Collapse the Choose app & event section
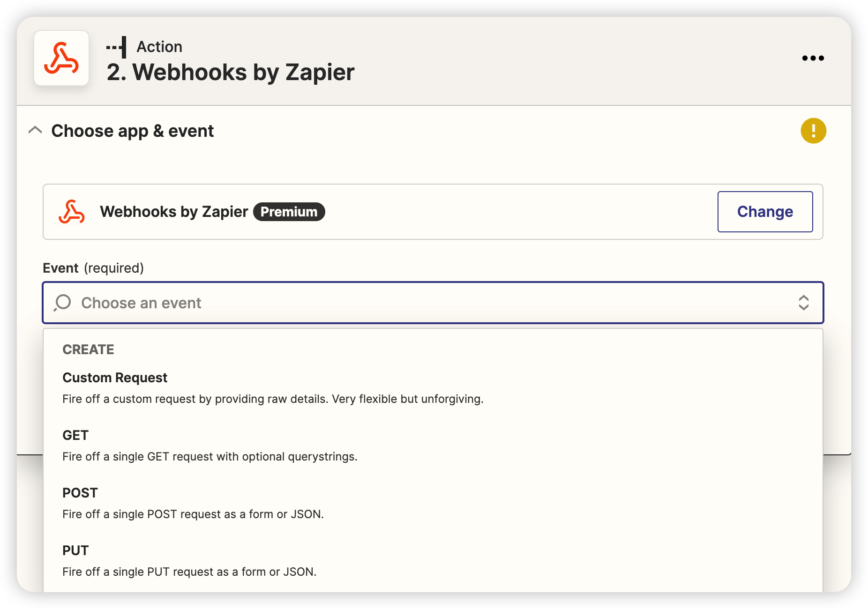The width and height of the screenshot is (868, 609). [x=35, y=130]
